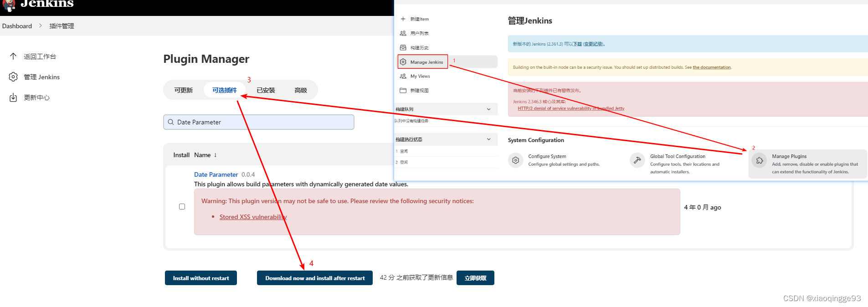This screenshot has width=868, height=307.
Task: Open Manage Jenkins in the side menu
Action: [x=426, y=62]
